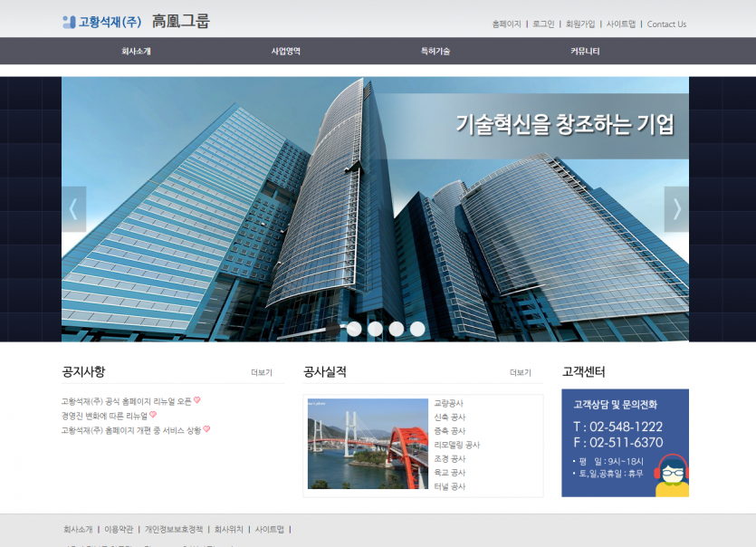The image size is (756, 547).
Task: Click the heart icon beside 경영진 변화에 따른 리뉴얼
Action: [x=153, y=415]
